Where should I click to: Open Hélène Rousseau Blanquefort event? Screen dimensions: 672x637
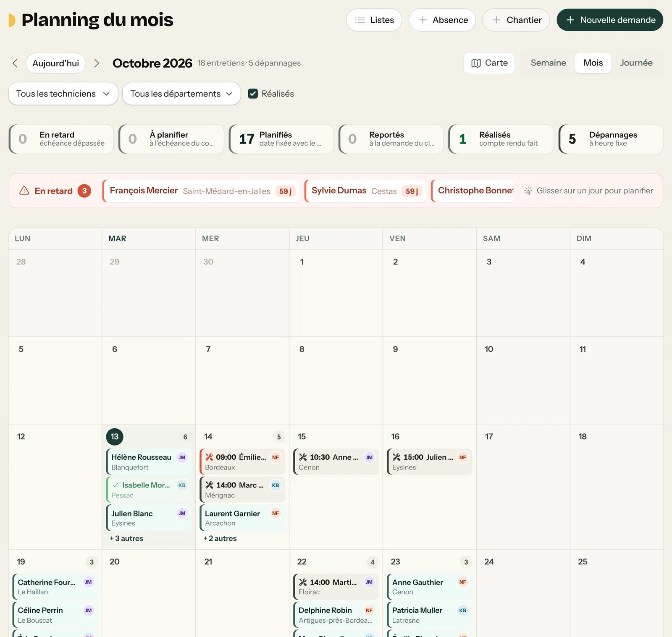tap(149, 462)
